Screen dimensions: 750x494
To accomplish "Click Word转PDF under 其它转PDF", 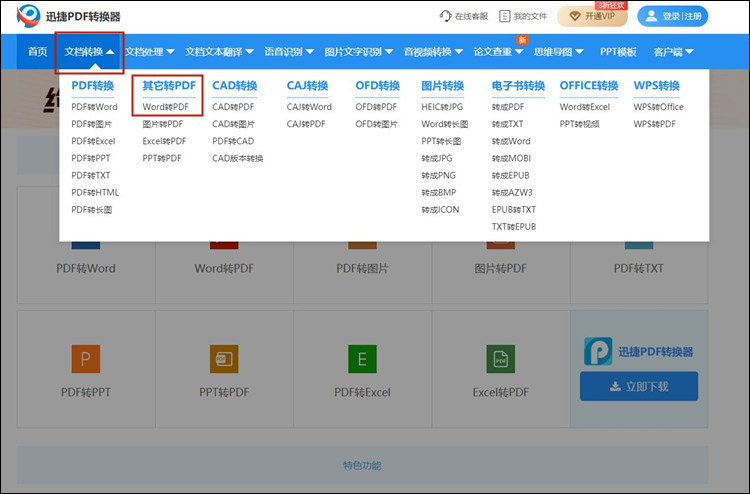I will [x=165, y=107].
